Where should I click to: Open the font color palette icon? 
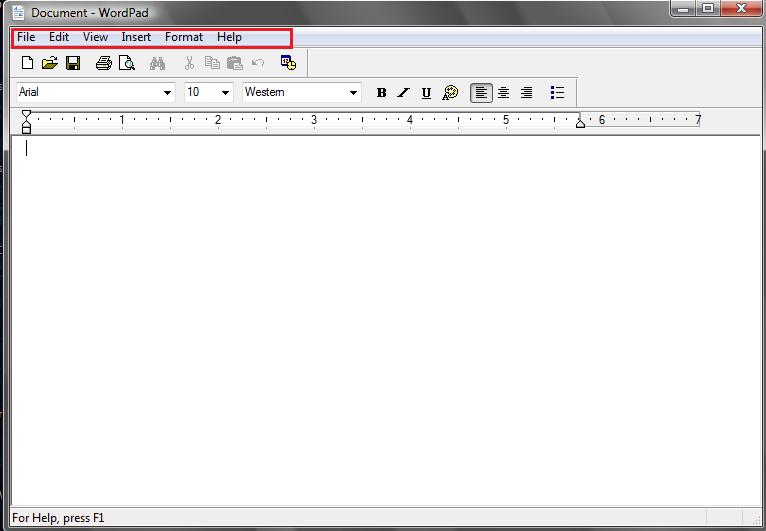click(x=450, y=92)
